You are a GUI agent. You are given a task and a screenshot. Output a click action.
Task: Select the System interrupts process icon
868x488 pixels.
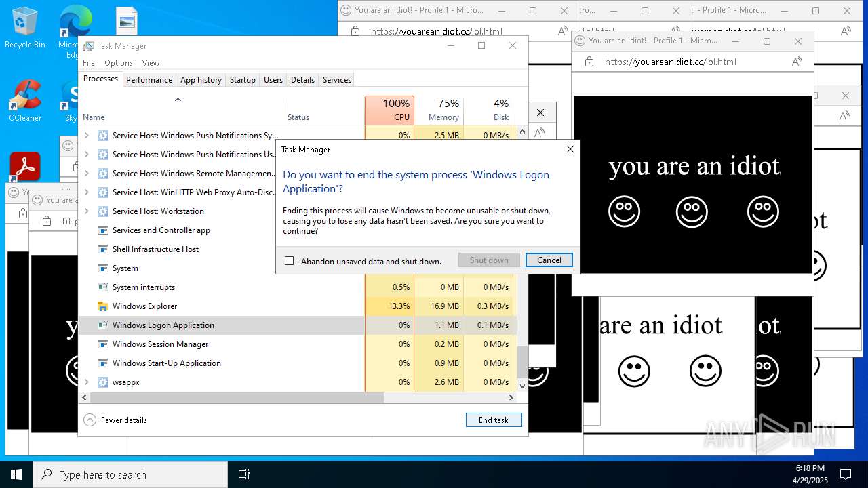(x=103, y=287)
